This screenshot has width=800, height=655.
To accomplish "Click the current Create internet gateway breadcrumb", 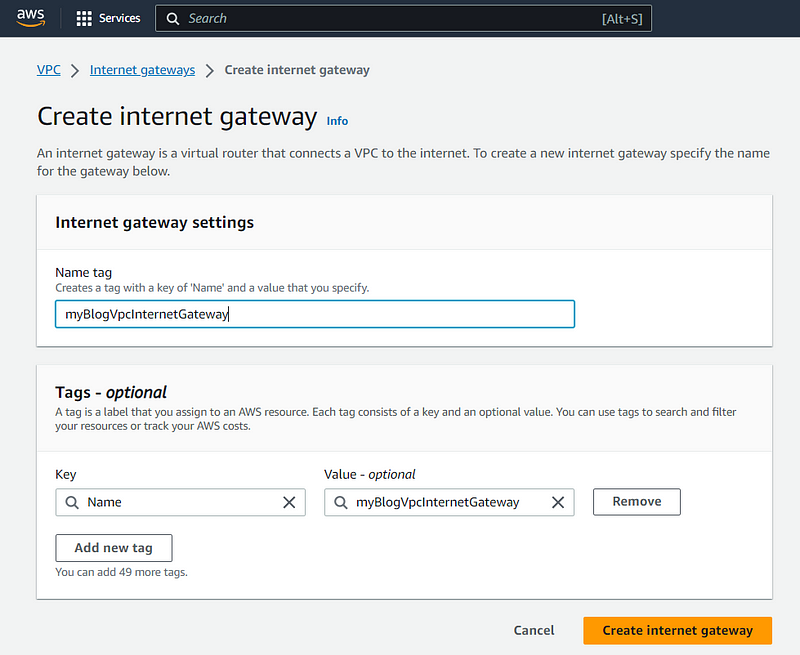I will click(x=297, y=70).
